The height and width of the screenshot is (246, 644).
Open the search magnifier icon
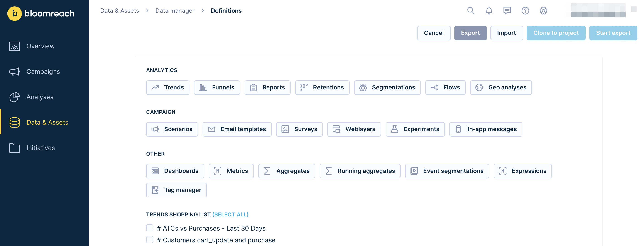(471, 11)
